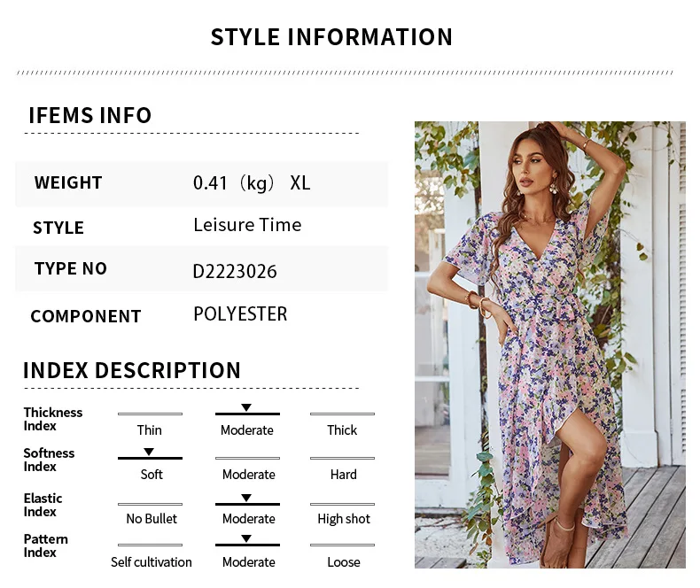Image resolution: width=700 pixels, height=588 pixels.
Task: Select the Thick thickness option
Action: [x=342, y=430]
